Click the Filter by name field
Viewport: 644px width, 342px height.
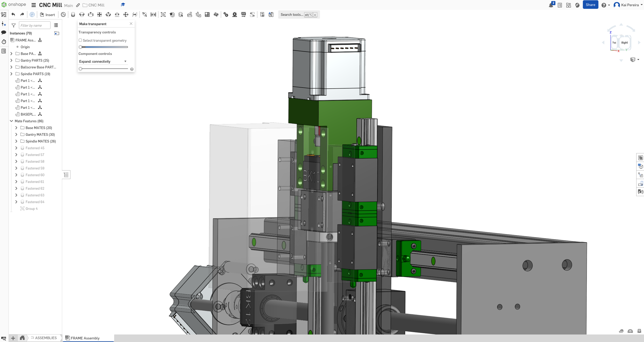pos(35,25)
